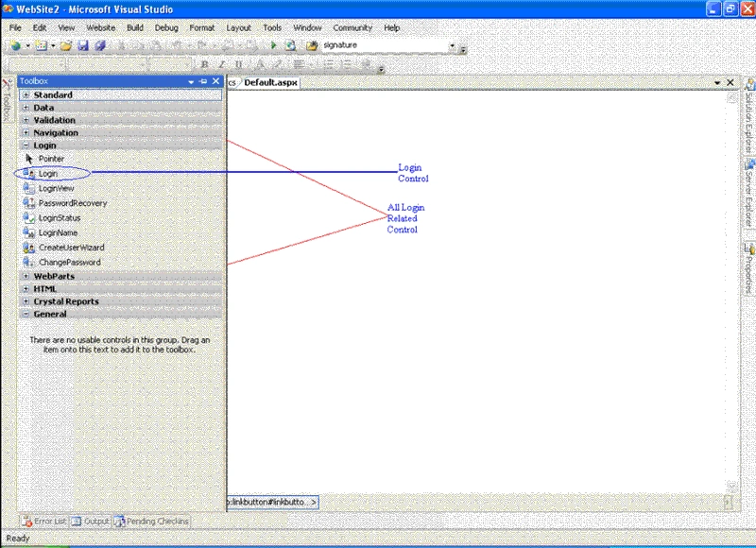Open the File menu

15,28
